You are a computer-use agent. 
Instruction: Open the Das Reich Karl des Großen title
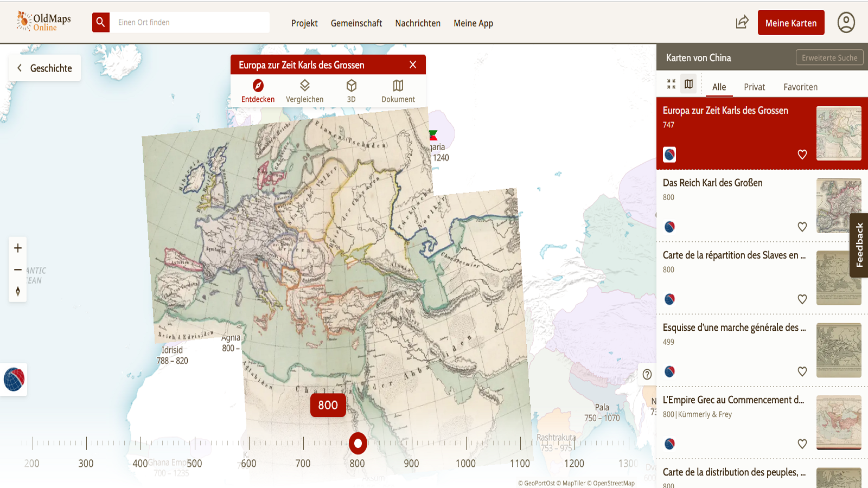click(x=712, y=183)
